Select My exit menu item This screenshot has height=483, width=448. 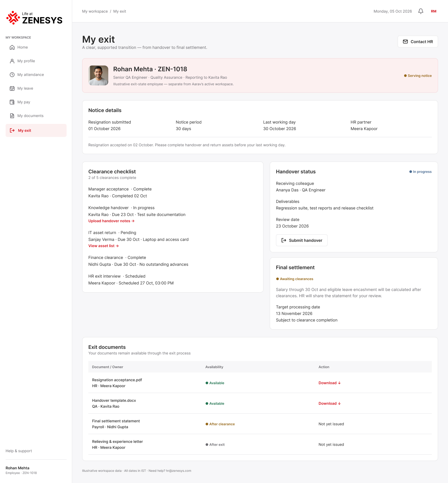[x=36, y=130]
